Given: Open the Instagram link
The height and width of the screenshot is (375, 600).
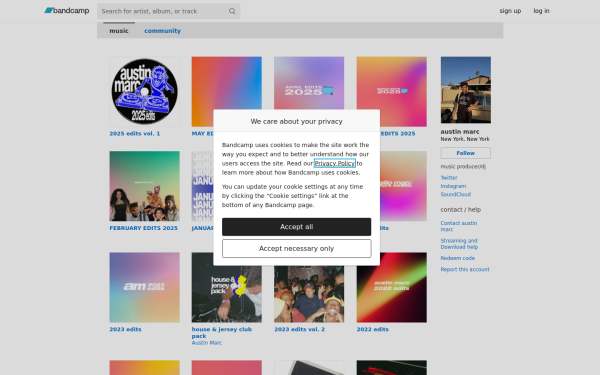Looking at the screenshot, I should tap(453, 186).
